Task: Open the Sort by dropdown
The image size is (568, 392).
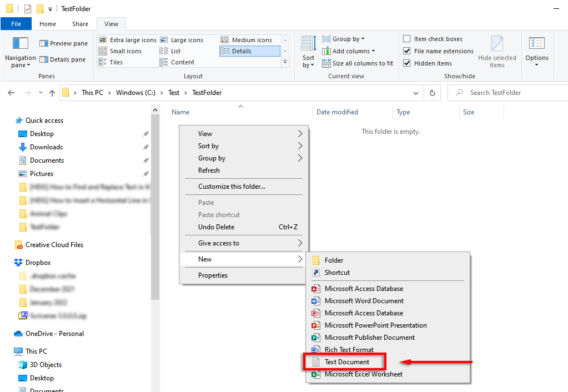Action: [309, 52]
